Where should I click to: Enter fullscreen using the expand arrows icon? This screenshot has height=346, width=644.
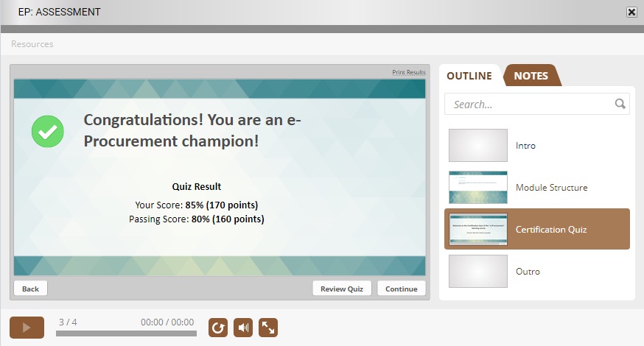(x=268, y=328)
